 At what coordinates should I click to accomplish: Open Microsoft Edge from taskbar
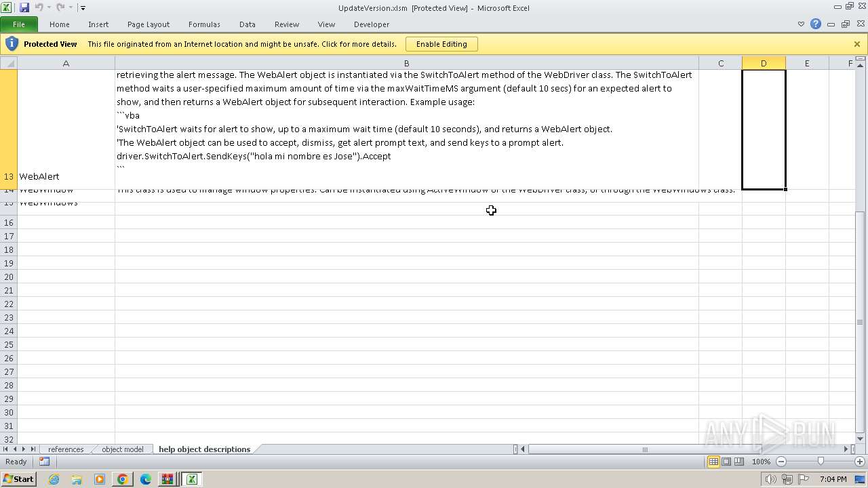(x=145, y=479)
